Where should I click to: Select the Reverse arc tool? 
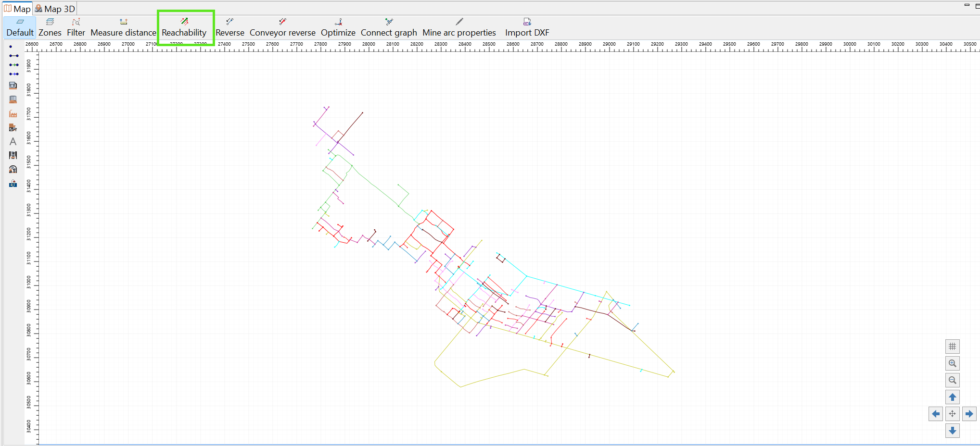(230, 27)
